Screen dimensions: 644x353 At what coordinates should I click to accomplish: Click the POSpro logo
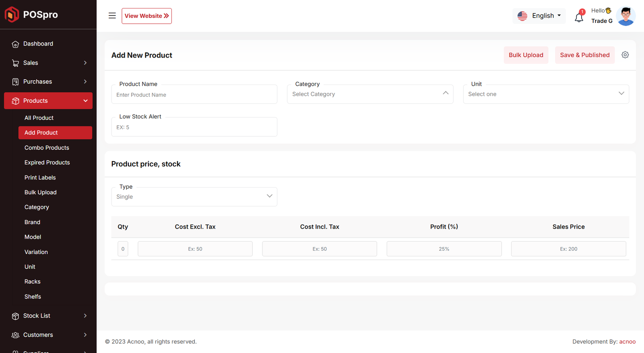[x=31, y=14]
